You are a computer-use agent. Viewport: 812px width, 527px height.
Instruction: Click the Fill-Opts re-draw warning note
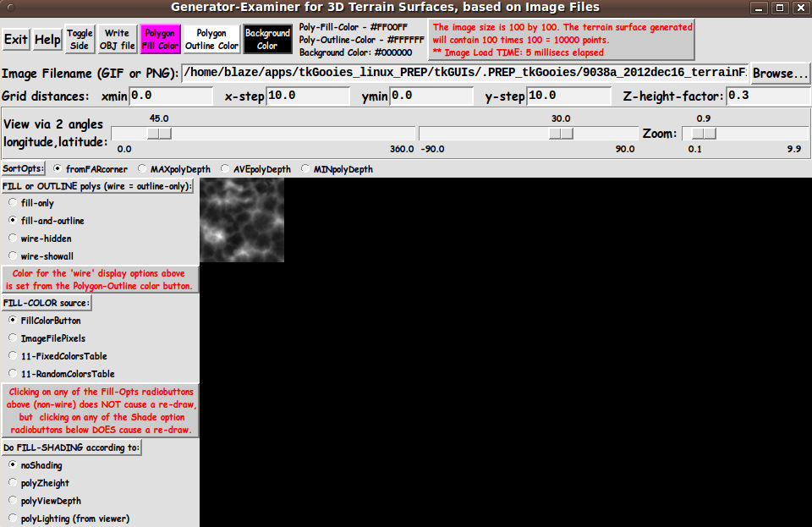tap(102, 410)
